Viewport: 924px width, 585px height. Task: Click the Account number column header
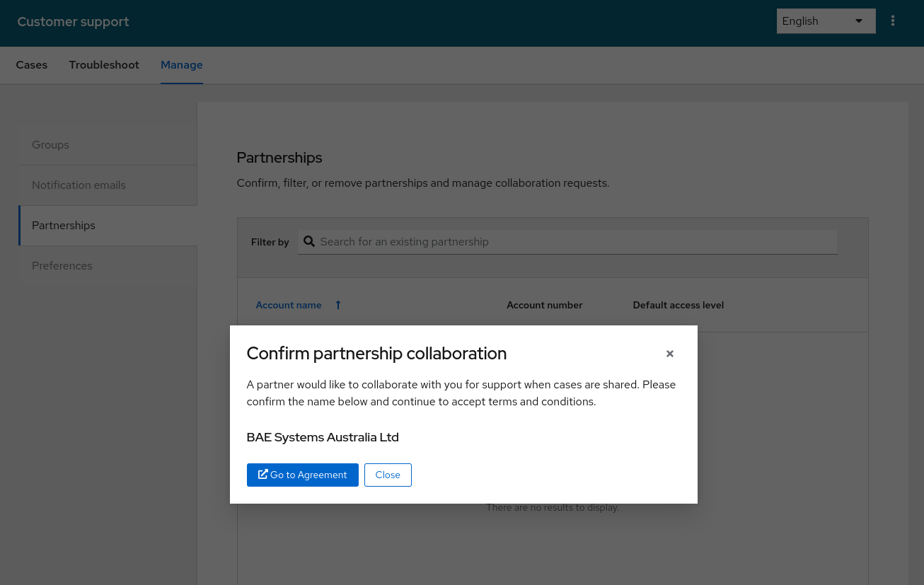(545, 305)
